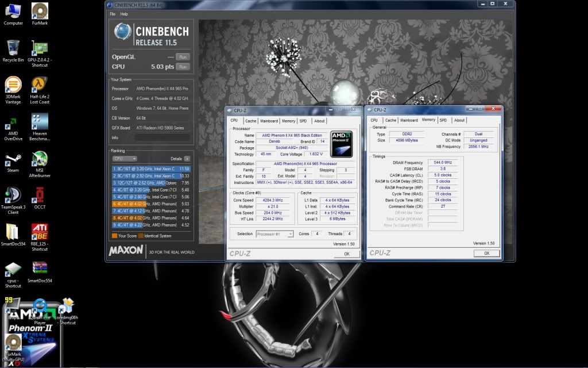Screen dimensions: 588x368
Task: Open the File menu in Cinebench
Action: [113, 14]
